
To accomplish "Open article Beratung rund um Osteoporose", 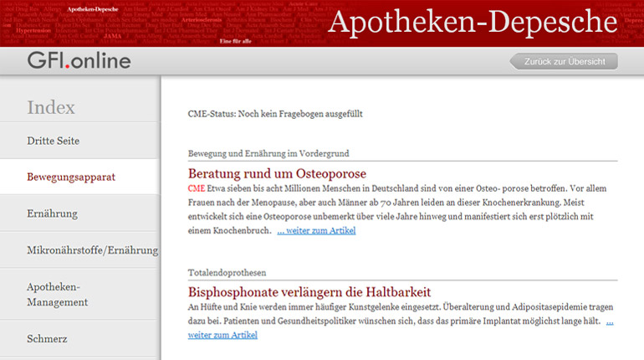I will 277,174.
